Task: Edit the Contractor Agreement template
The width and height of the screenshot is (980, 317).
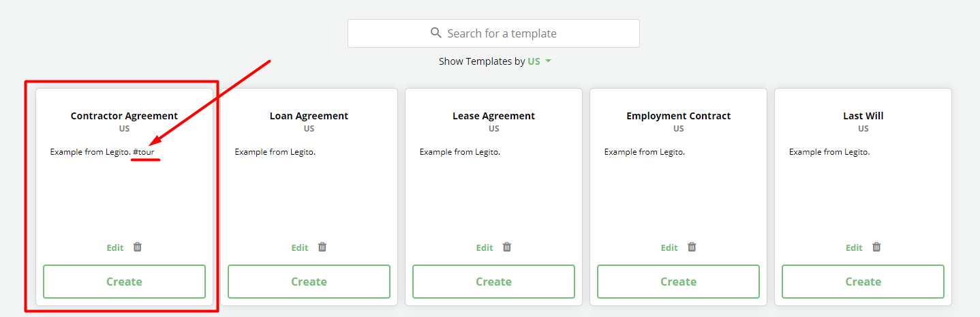Action: pos(115,248)
